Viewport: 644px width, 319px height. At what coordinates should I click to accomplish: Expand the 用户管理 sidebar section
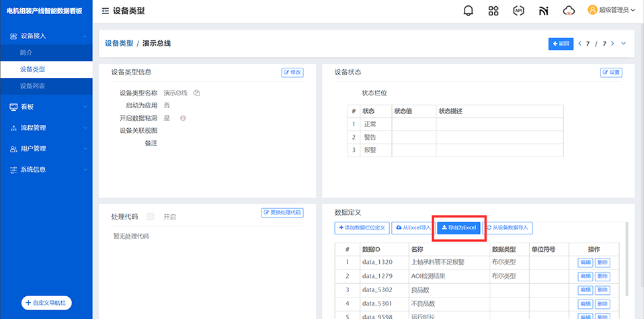46,148
